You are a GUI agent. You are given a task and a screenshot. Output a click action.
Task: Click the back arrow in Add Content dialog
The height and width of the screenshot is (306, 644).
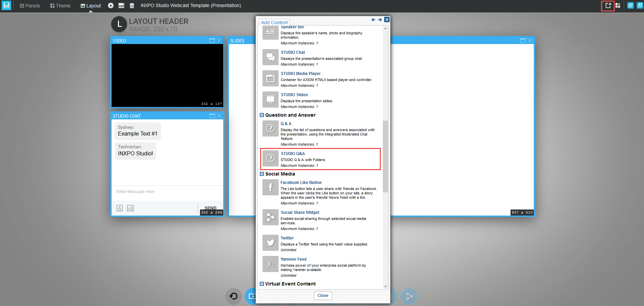click(x=373, y=20)
